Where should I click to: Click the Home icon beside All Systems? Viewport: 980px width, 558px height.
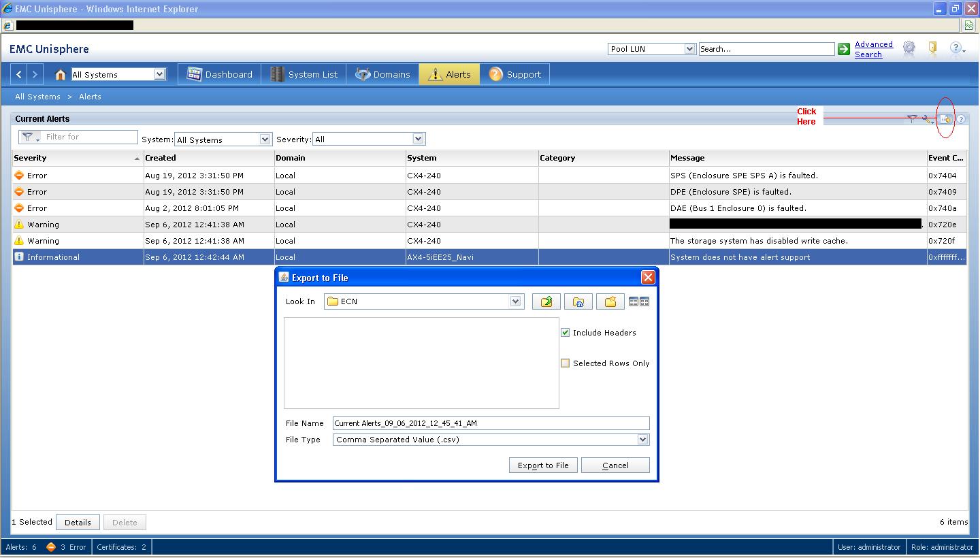tap(61, 74)
